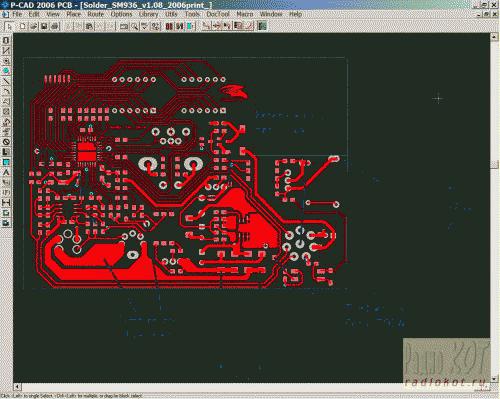Open the Route menu
The height and width of the screenshot is (399, 500).
tap(96, 14)
